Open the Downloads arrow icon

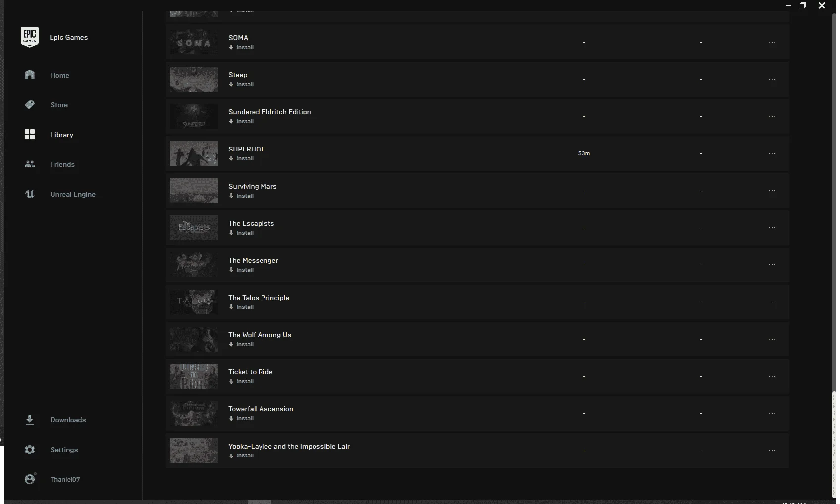pyautogui.click(x=30, y=420)
